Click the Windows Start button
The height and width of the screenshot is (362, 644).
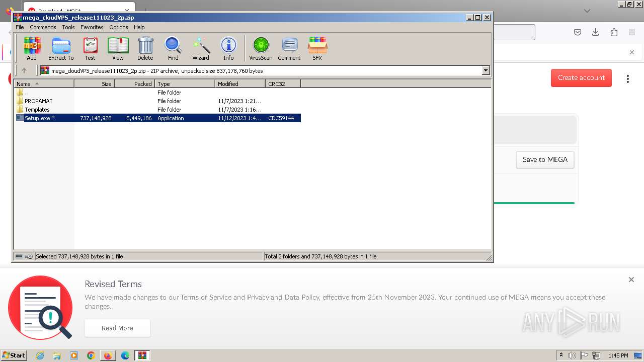click(14, 355)
